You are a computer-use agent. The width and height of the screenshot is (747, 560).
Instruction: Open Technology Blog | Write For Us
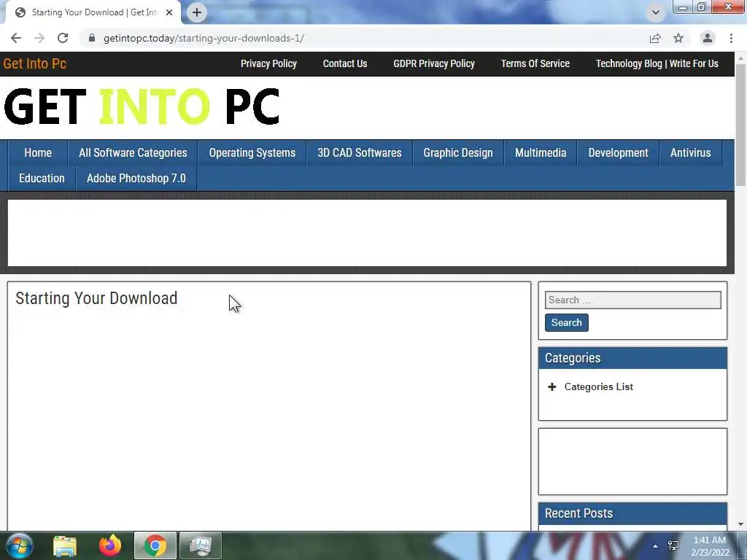(657, 64)
